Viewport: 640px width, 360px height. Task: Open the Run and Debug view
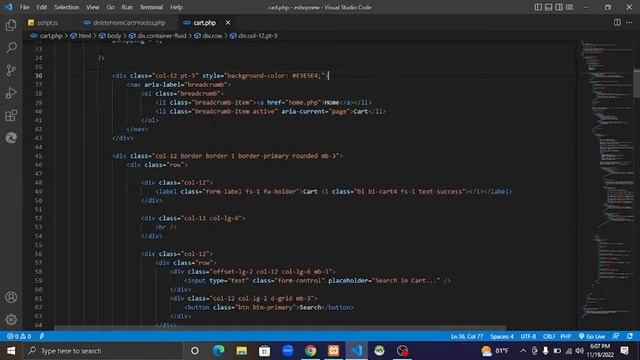coord(11,93)
